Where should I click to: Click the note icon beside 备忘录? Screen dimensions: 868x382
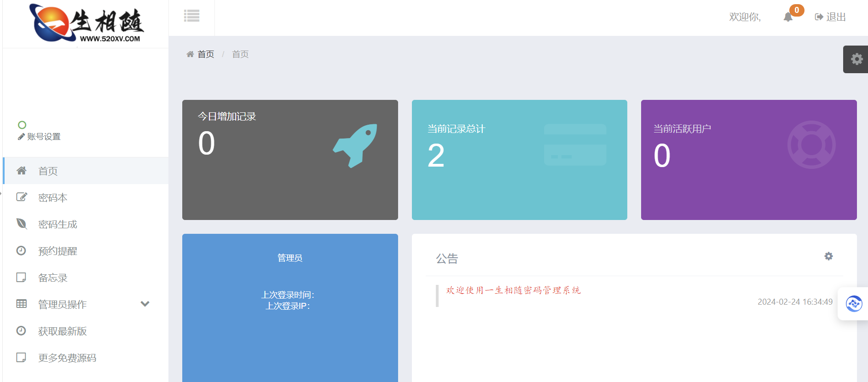click(x=21, y=277)
